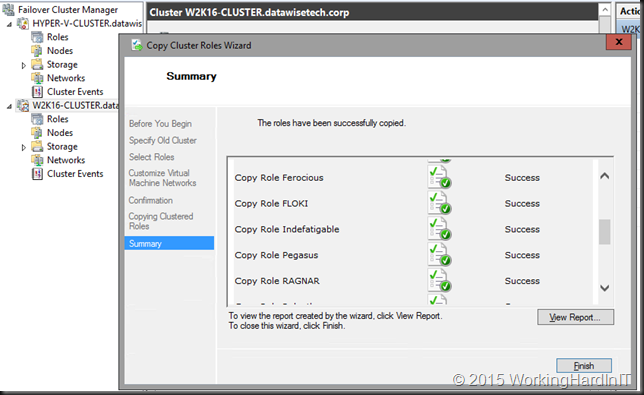Screen dimensions: 644x395
Task: Click results list scroll up arrow
Action: pos(605,176)
